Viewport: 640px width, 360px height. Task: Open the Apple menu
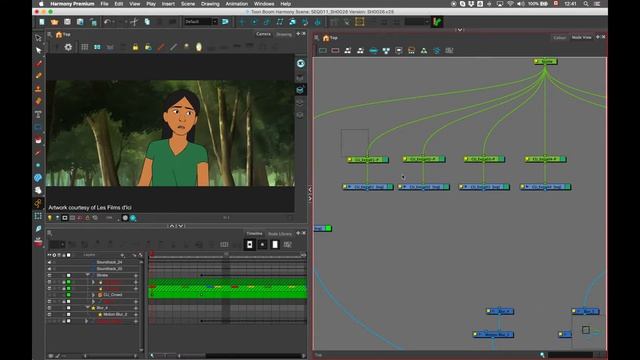point(41,4)
